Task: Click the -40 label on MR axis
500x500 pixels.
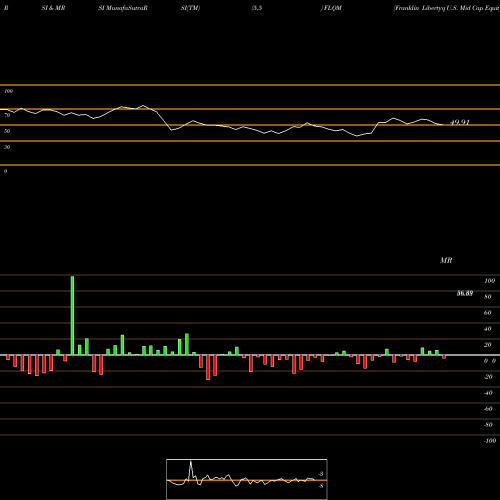Action: tap(488, 393)
